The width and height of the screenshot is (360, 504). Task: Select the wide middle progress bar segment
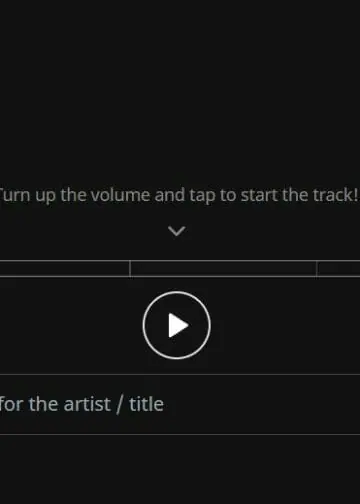pos(223,268)
